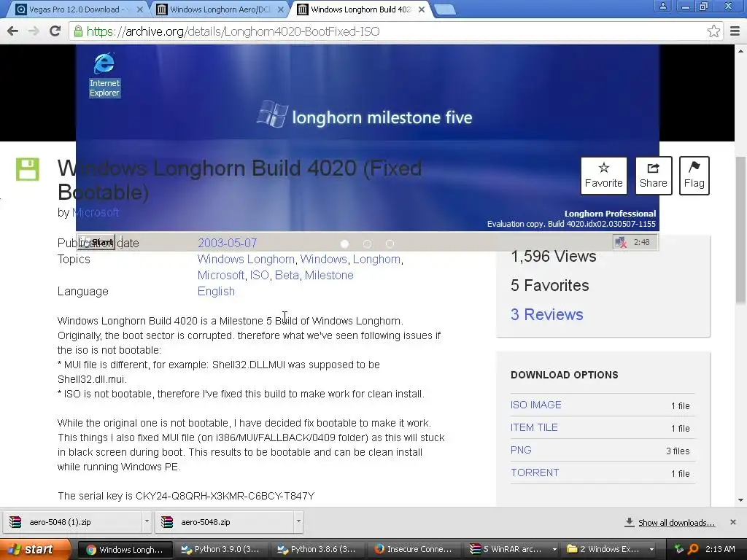
Task: Open a new tab with the new-tab button
Action: 445,9
